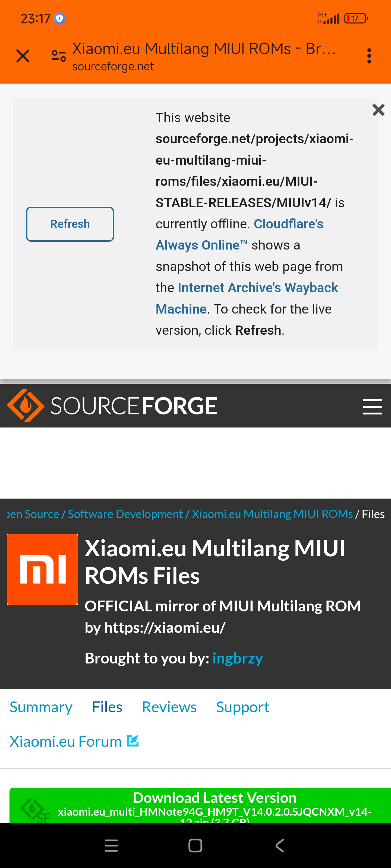This screenshot has height=868, width=391.
Task: Click the SourceForge logo
Action: pos(112,406)
